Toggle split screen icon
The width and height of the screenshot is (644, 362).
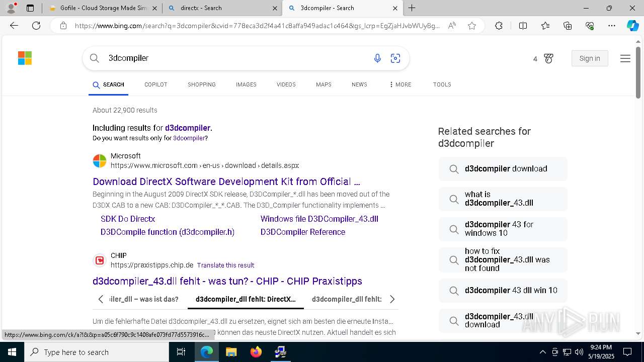[523, 26]
